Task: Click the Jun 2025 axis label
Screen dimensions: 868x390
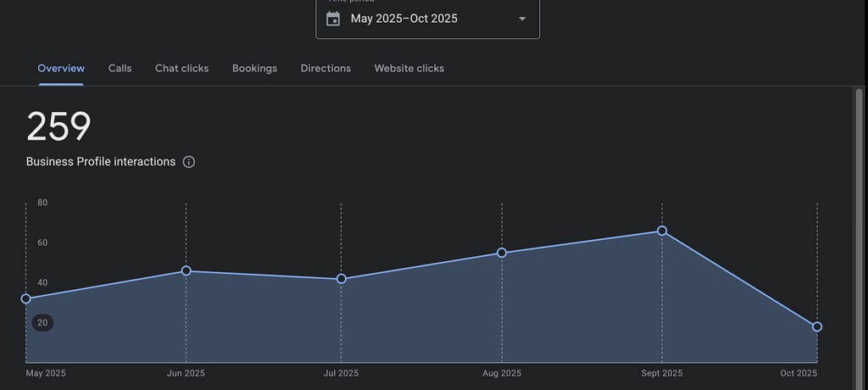Action: click(x=186, y=373)
